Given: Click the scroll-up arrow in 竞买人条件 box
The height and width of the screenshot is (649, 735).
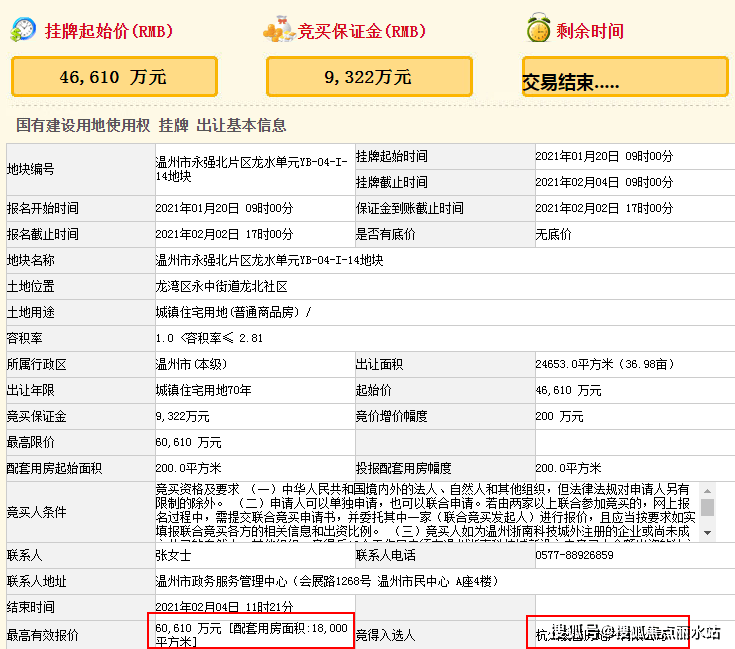Looking at the screenshot, I should point(707,491).
